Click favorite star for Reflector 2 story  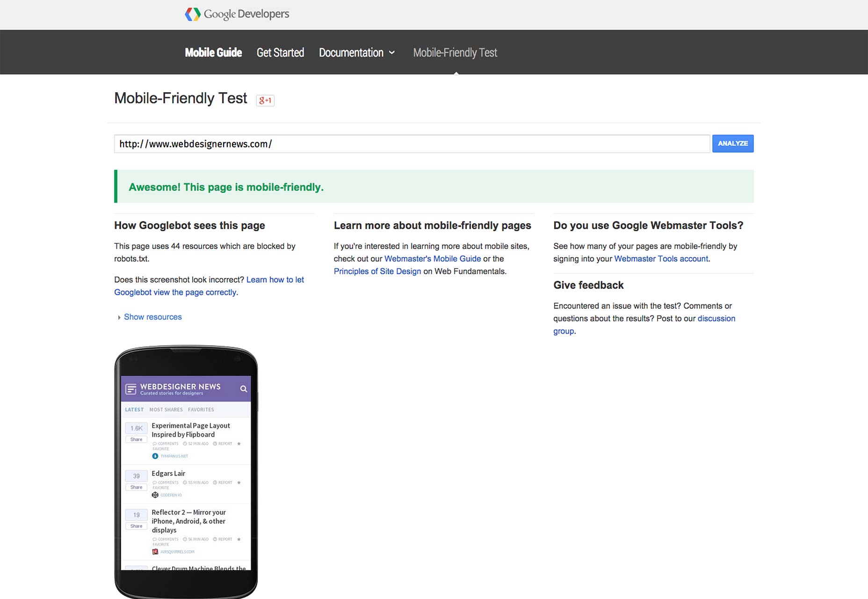point(239,539)
